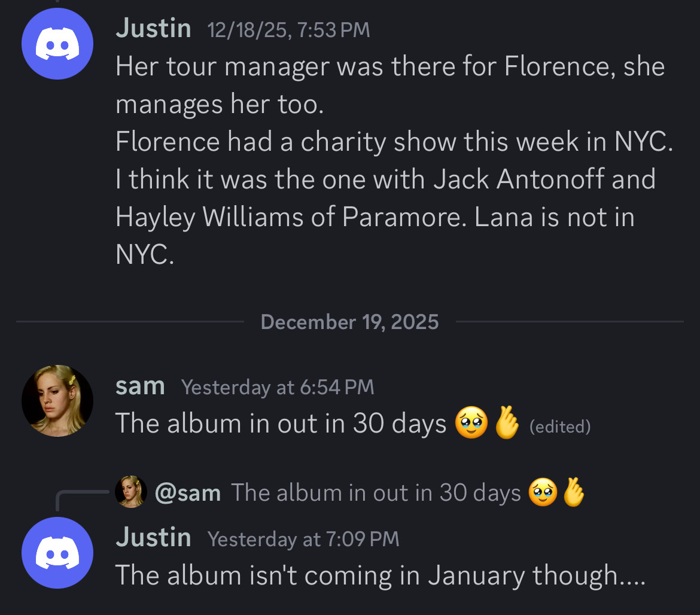Click the (edited) label on sam's message
The height and width of the screenshot is (615, 700).
click(560, 427)
